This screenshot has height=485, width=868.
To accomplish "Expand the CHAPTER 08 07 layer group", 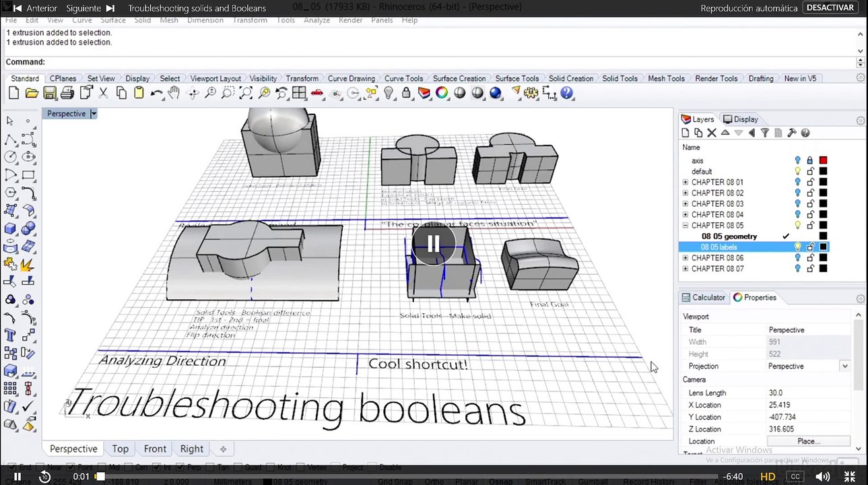I will point(686,269).
